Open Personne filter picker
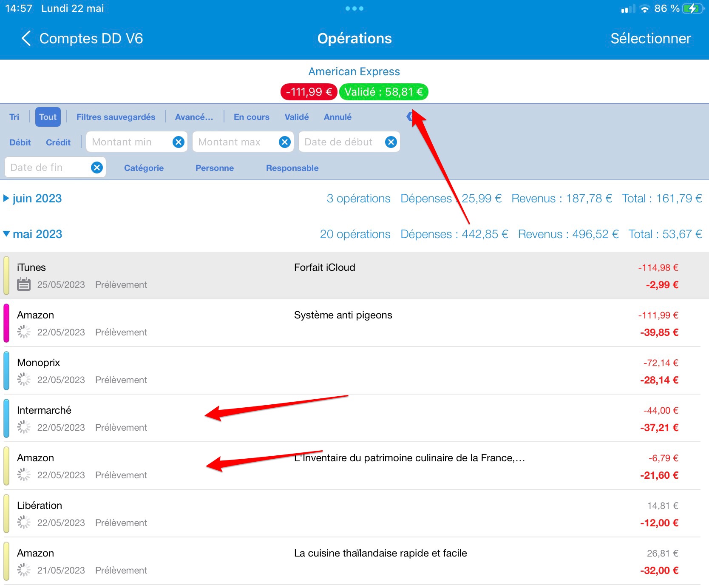This screenshot has width=709, height=588. point(215,168)
